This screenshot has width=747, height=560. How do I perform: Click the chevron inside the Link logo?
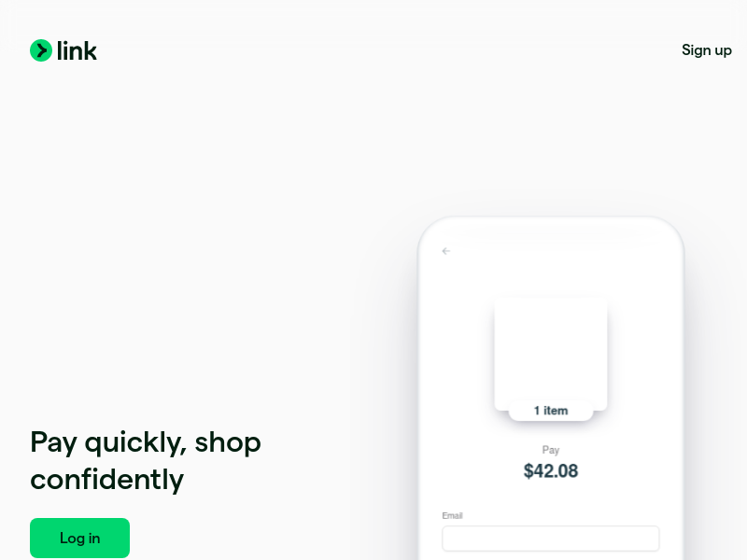(x=42, y=50)
